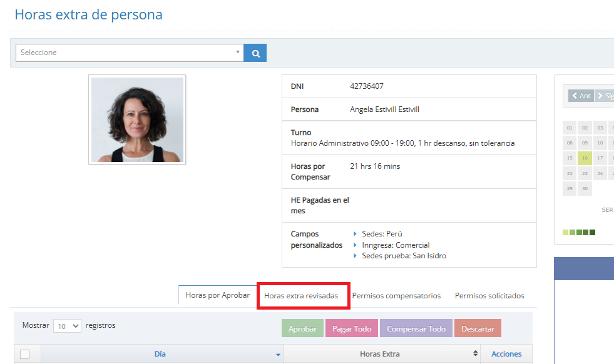Tick the select-all checkbox in table header

click(25, 355)
